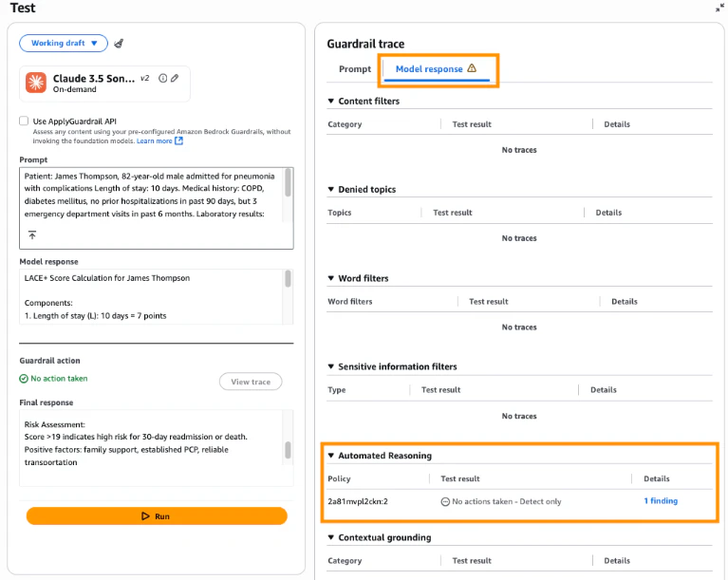Click the clear conversation broom icon
This screenshot has height=580, width=728.
pyautogui.click(x=119, y=43)
